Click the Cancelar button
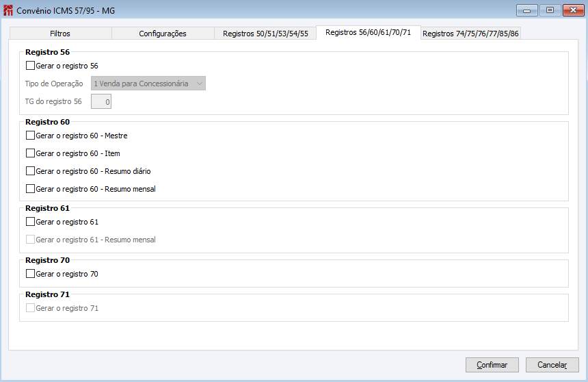 coord(552,365)
